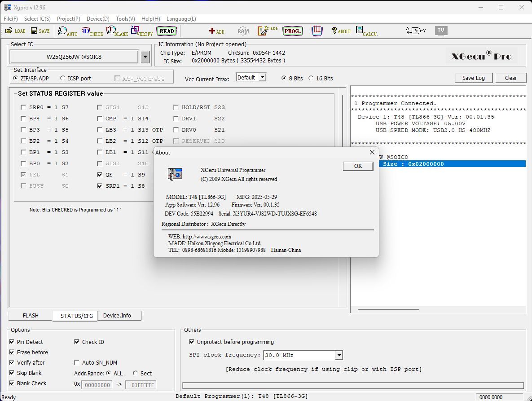532x401 pixels.
Task: Toggle the Verify after option
Action: coord(12,362)
